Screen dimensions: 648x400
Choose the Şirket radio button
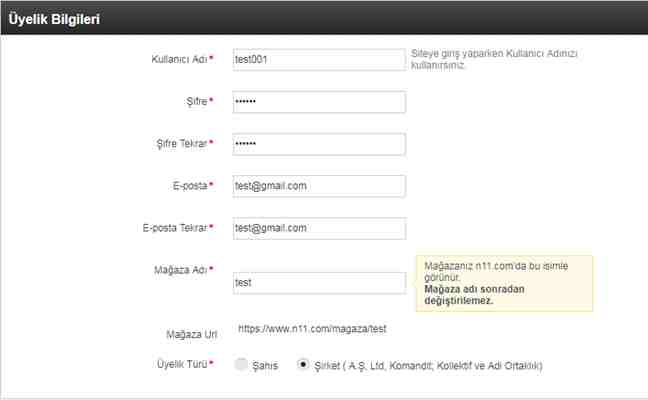pos(304,365)
